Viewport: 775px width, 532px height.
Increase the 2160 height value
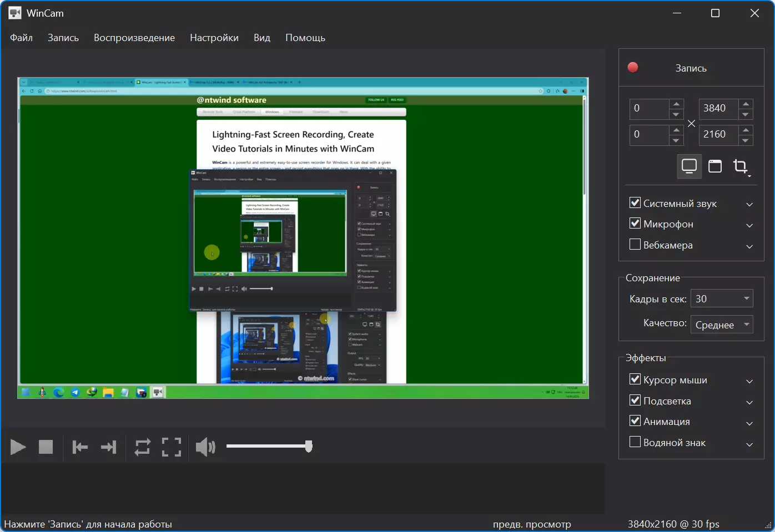point(746,130)
